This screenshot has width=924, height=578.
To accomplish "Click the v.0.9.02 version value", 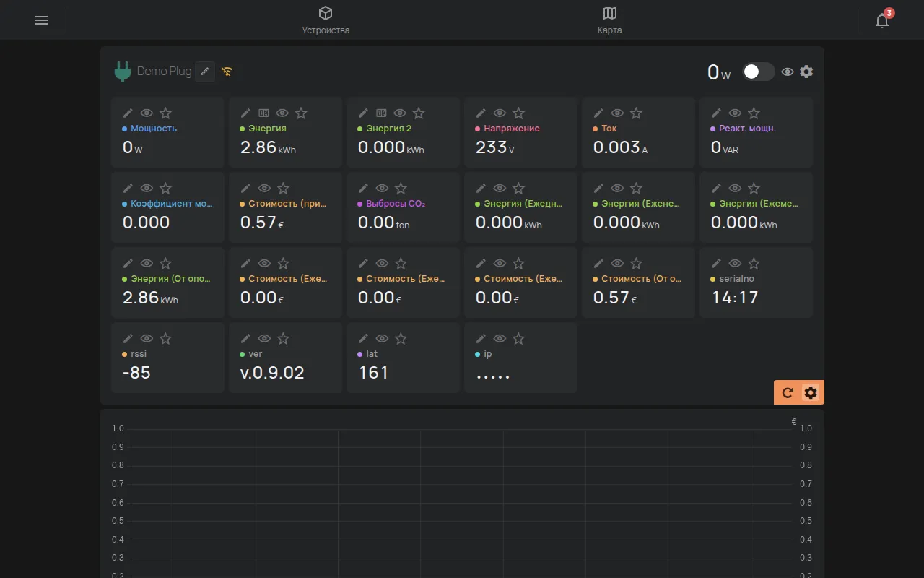I will 272,373.
